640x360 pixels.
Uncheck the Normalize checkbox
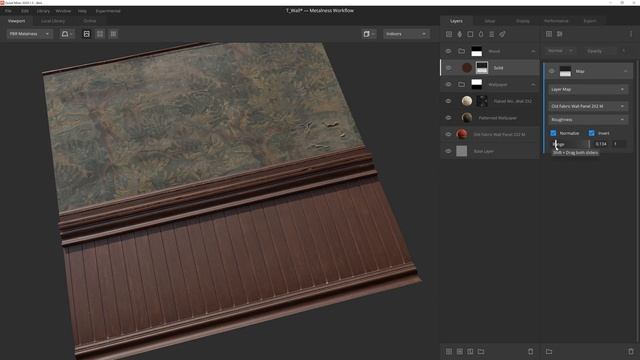pyautogui.click(x=553, y=133)
